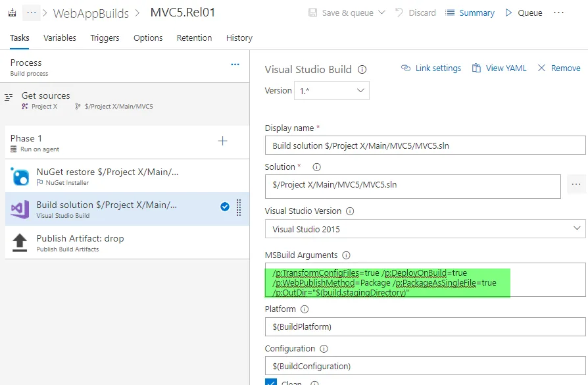The height and width of the screenshot is (385, 588).
Task: Select the NuGet restore task
Action: pyautogui.click(x=127, y=176)
